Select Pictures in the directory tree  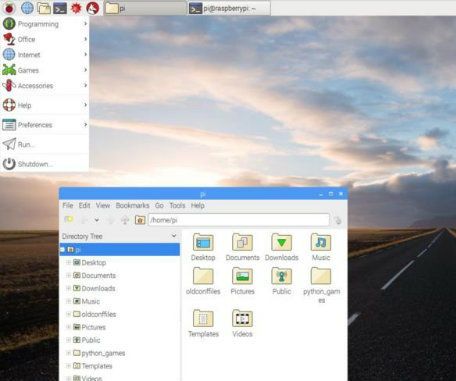(94, 327)
